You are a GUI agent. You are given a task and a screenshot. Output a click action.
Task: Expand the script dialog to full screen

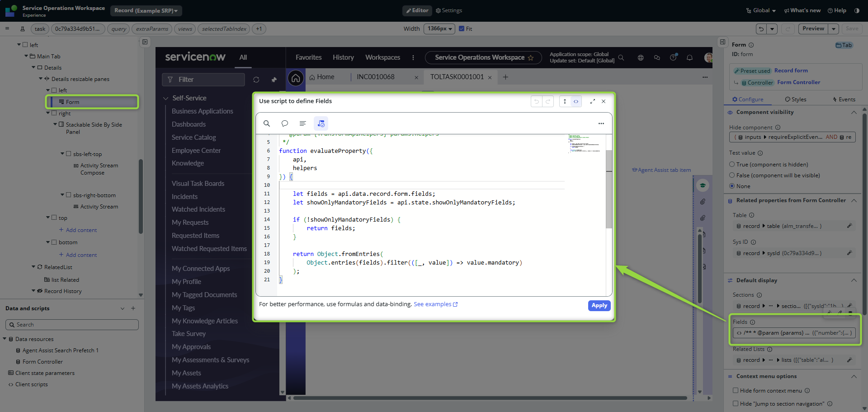click(592, 101)
